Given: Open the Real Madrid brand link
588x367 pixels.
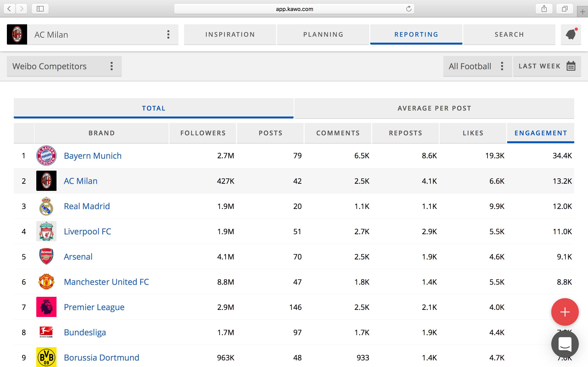Looking at the screenshot, I should (x=87, y=206).
